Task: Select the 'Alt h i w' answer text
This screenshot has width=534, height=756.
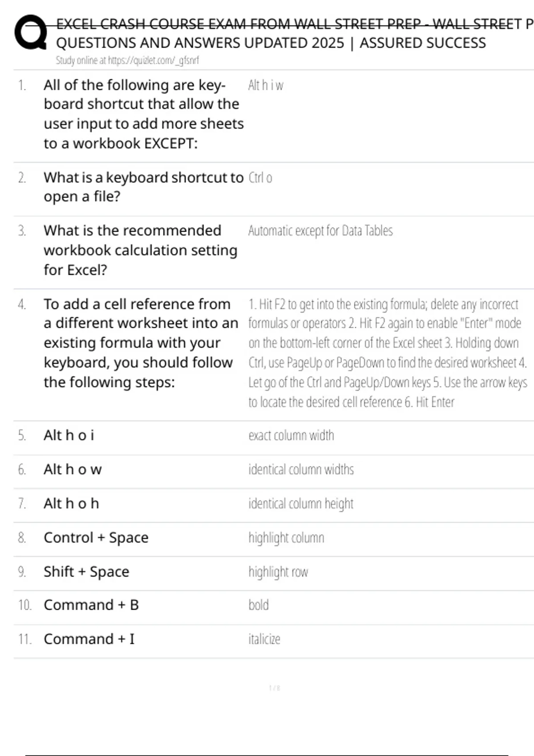Action: (x=266, y=85)
